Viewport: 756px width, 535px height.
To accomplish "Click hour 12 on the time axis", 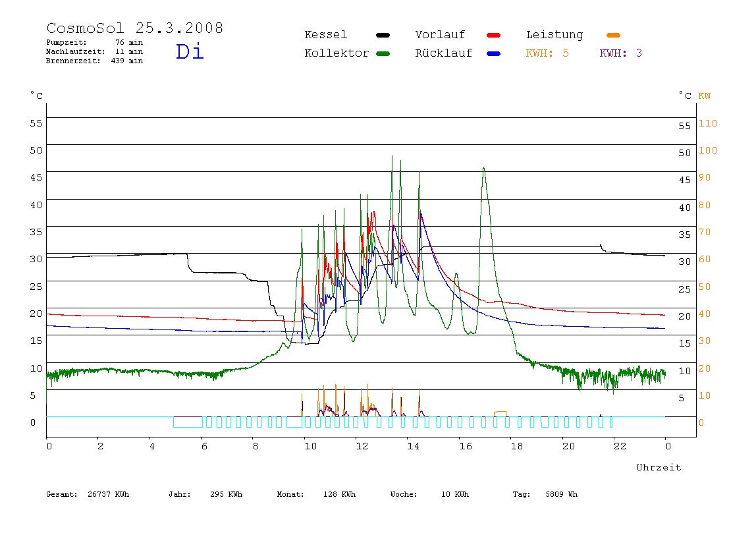I will click(x=362, y=446).
